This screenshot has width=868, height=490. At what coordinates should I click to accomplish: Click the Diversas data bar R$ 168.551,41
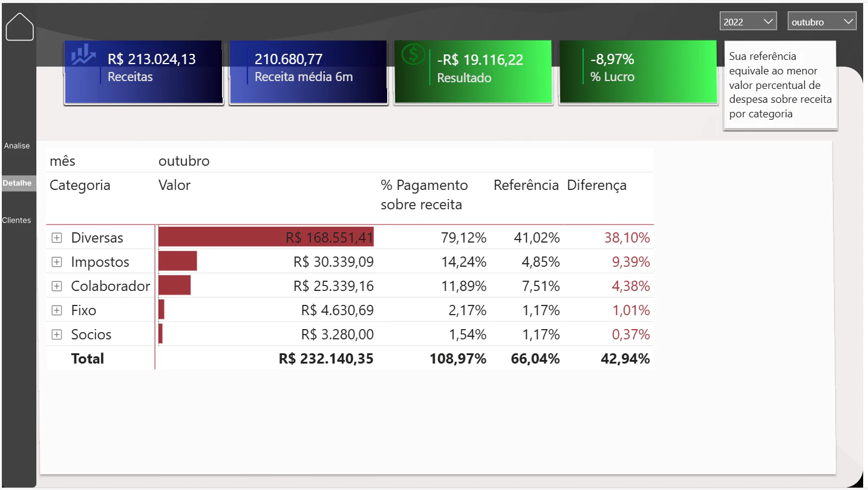click(x=266, y=238)
